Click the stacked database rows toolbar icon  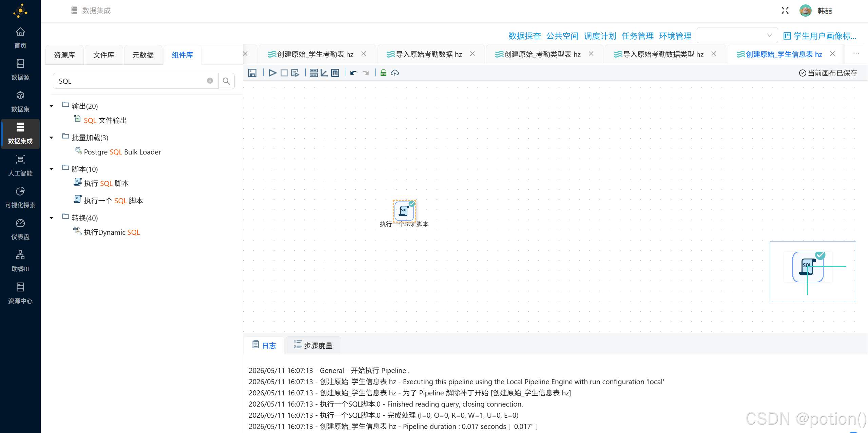click(313, 73)
